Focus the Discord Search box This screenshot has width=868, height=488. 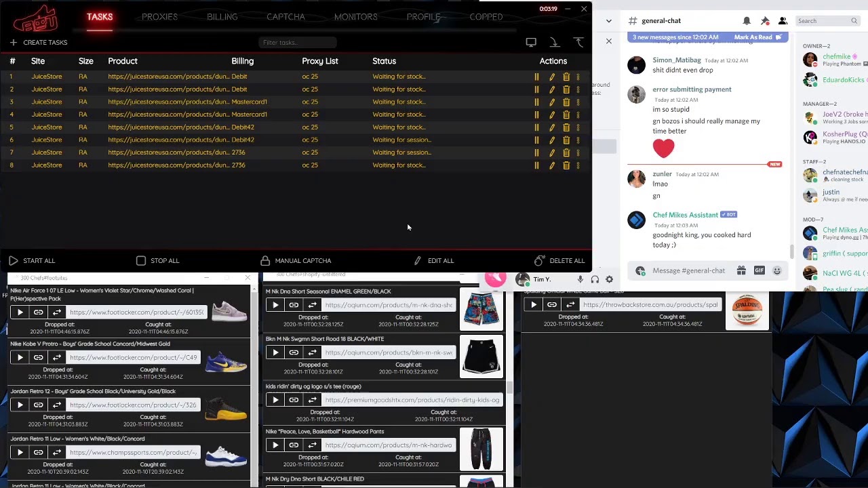[827, 21]
